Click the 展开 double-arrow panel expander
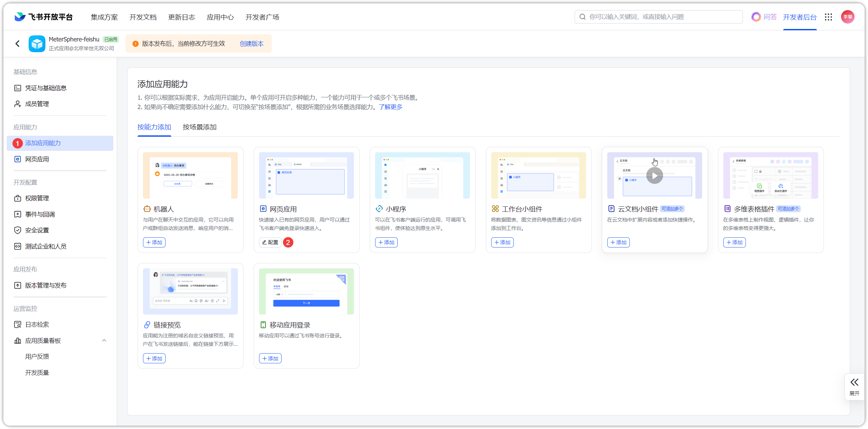 854,387
